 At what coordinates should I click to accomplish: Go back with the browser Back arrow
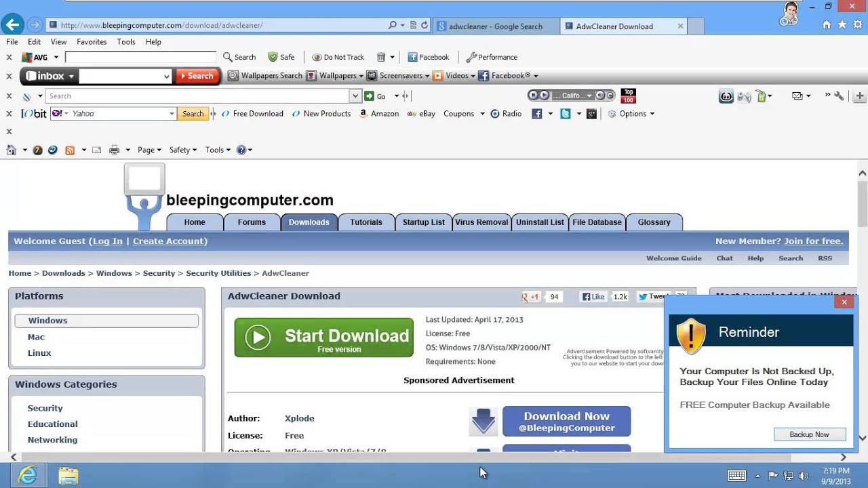pyautogui.click(x=12, y=26)
